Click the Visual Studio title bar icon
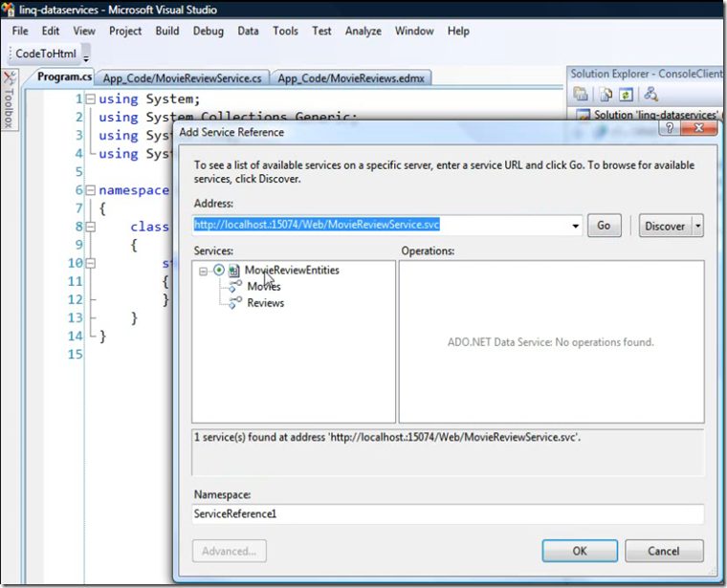 tap(8, 10)
